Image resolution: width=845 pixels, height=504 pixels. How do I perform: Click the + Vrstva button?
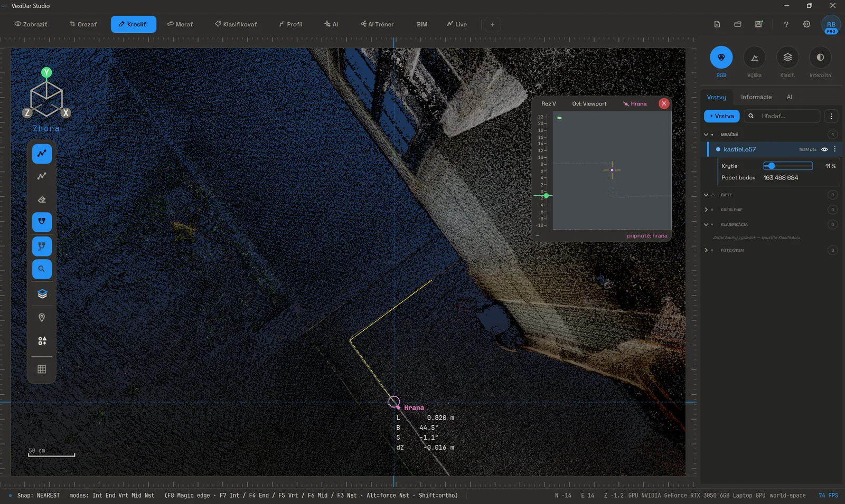pyautogui.click(x=721, y=116)
